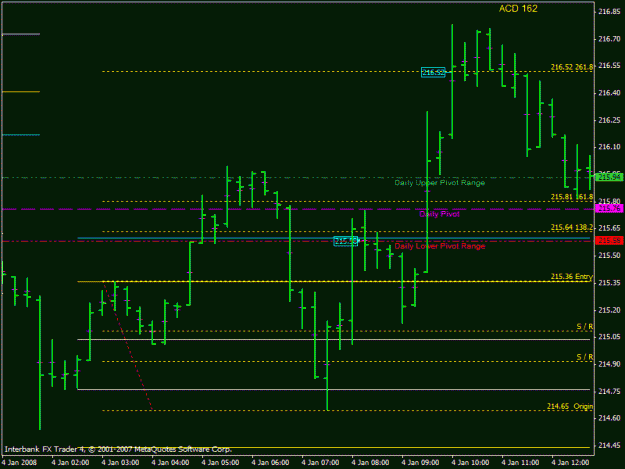Click the red 215.59 price tag
The image size is (625, 469).
click(609, 241)
